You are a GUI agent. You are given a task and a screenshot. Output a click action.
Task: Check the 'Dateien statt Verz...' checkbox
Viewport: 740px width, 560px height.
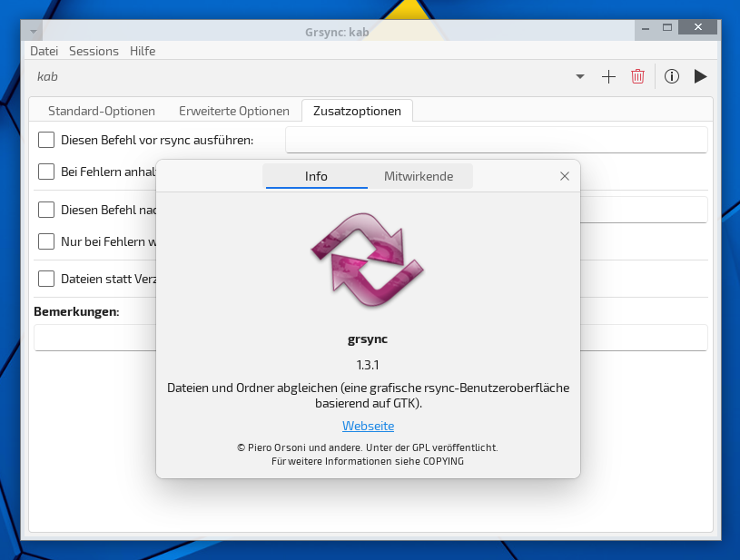click(46, 279)
